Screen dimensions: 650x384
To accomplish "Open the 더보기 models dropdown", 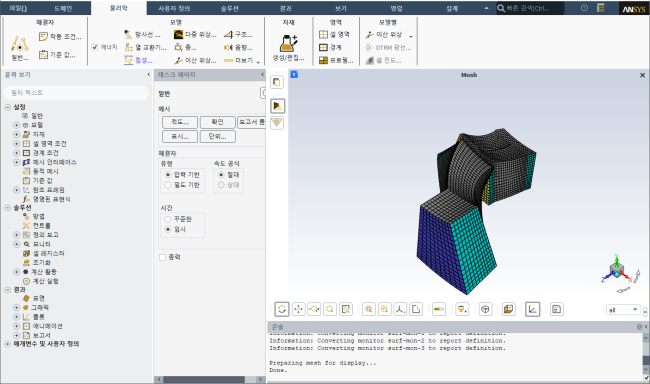I will coord(242,61).
